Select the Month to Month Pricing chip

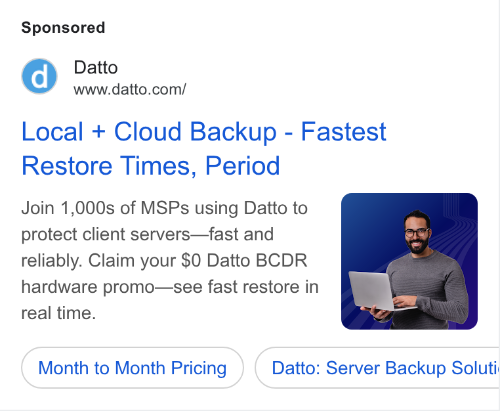tap(132, 368)
